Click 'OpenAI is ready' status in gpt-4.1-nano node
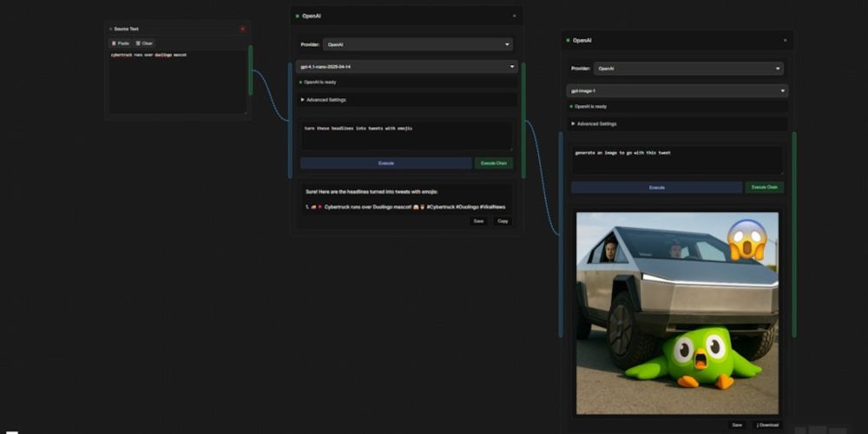This screenshot has width=868, height=434. pyautogui.click(x=319, y=82)
